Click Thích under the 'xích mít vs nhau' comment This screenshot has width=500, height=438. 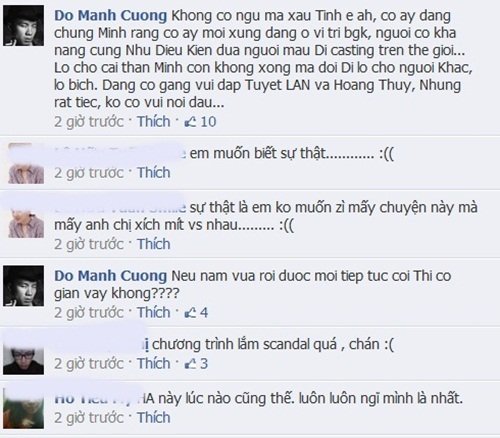154,244
